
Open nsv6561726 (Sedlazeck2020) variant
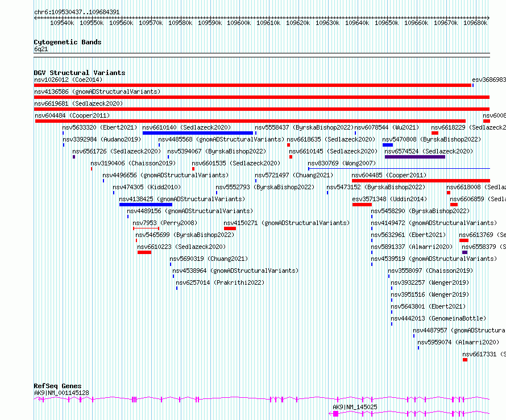117,151
